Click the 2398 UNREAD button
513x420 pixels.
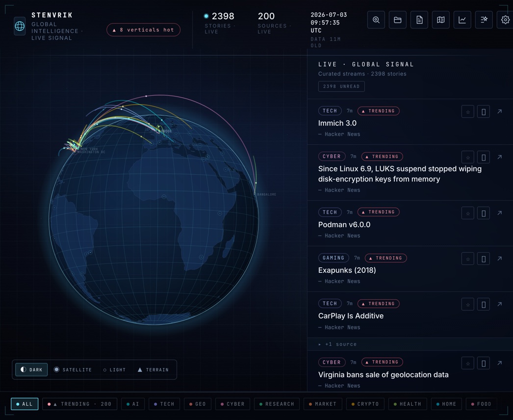click(341, 86)
